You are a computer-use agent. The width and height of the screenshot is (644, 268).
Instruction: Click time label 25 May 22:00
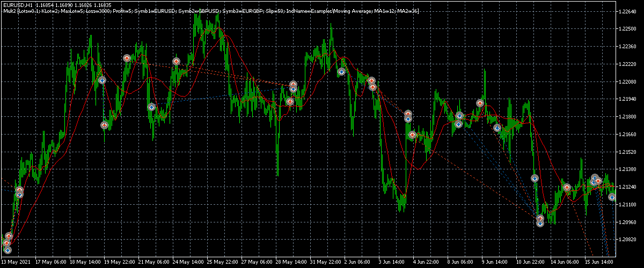pyautogui.click(x=223, y=263)
